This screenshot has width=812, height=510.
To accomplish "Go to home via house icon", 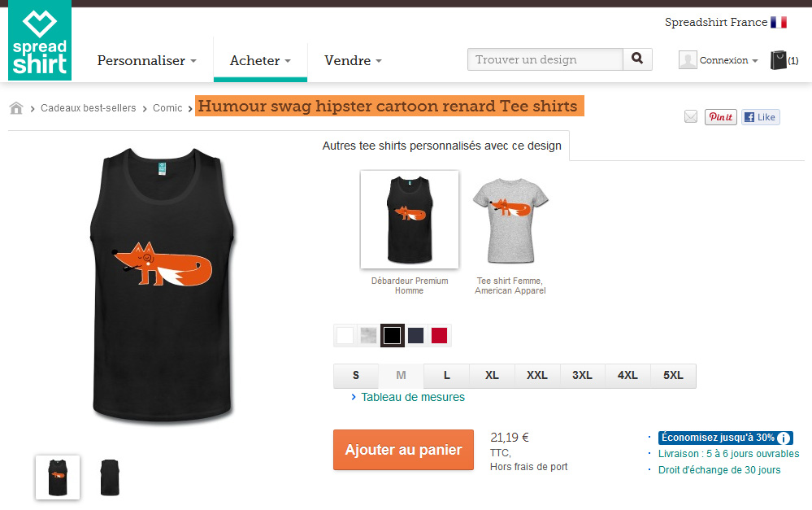I will click(16, 108).
